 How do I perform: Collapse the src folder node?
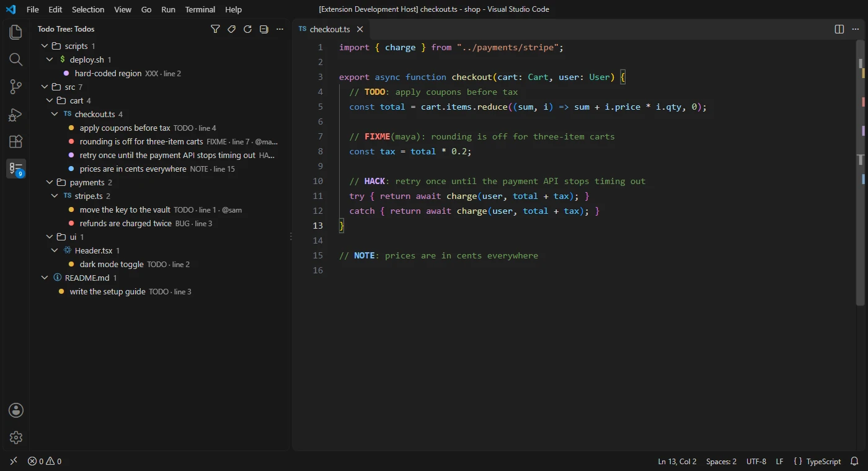click(x=44, y=87)
